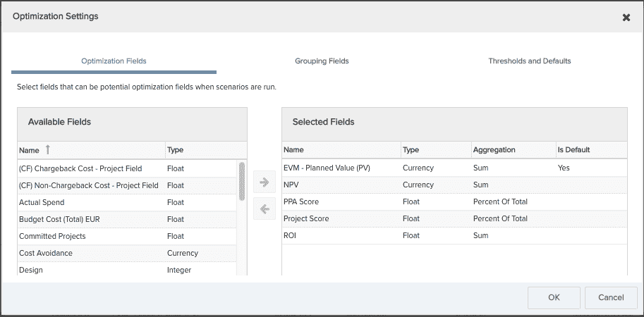The width and height of the screenshot is (644, 317).
Task: Select the Budget Cost (Total) EUR row
Action: (127, 219)
